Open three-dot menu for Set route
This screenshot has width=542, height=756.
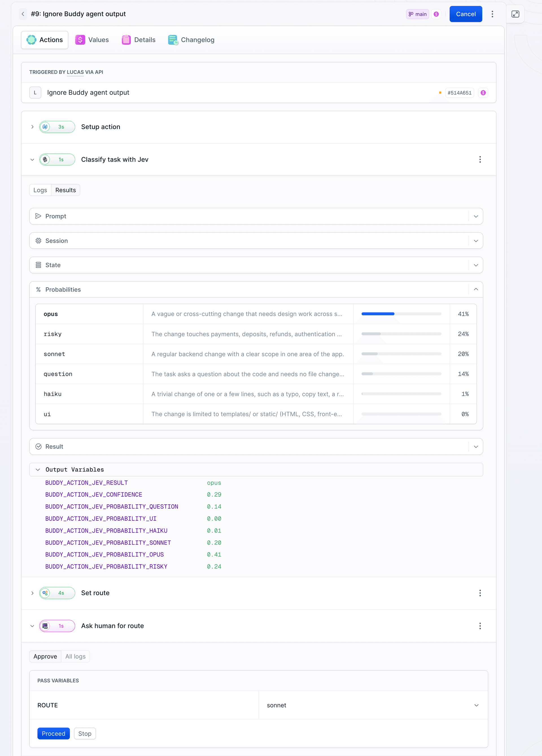480,593
